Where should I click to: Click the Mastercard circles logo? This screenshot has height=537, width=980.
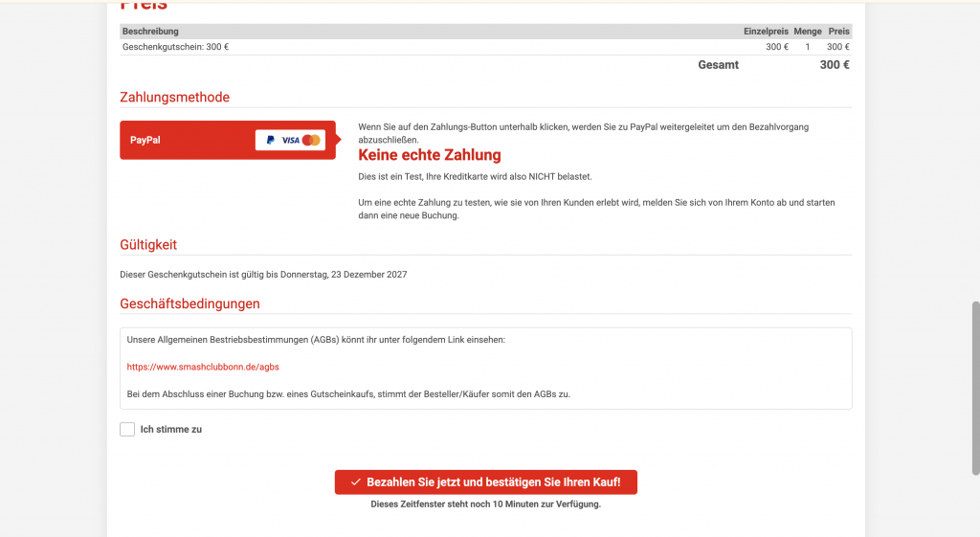coord(311,140)
